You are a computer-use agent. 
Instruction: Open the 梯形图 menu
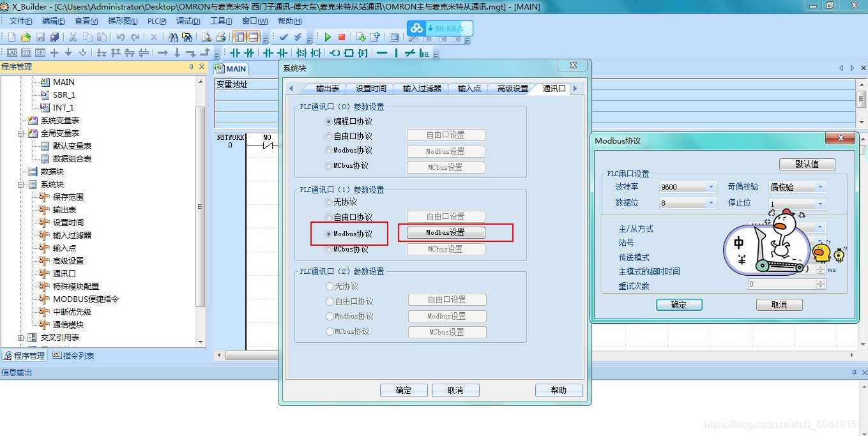point(123,21)
